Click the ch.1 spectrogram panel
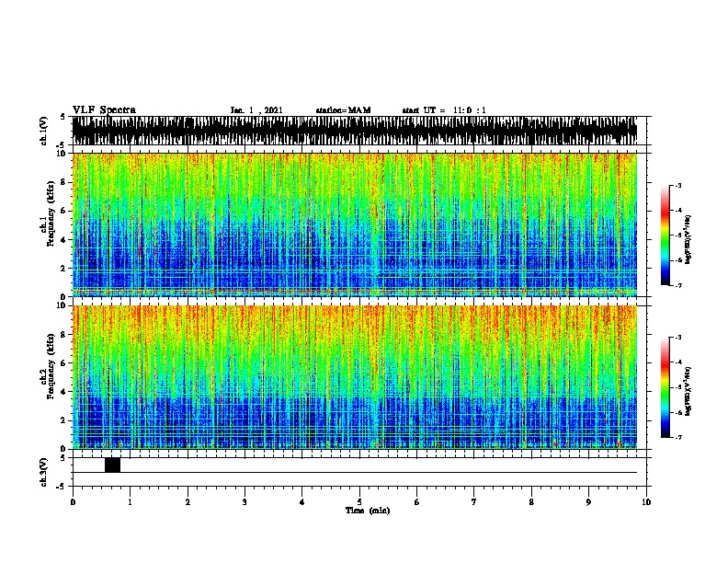 (x=355, y=224)
